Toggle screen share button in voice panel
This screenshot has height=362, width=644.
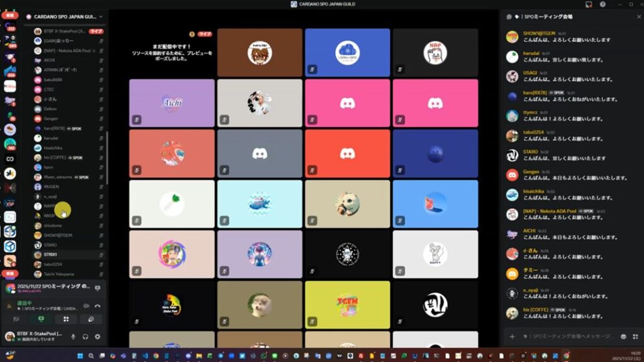point(41,320)
